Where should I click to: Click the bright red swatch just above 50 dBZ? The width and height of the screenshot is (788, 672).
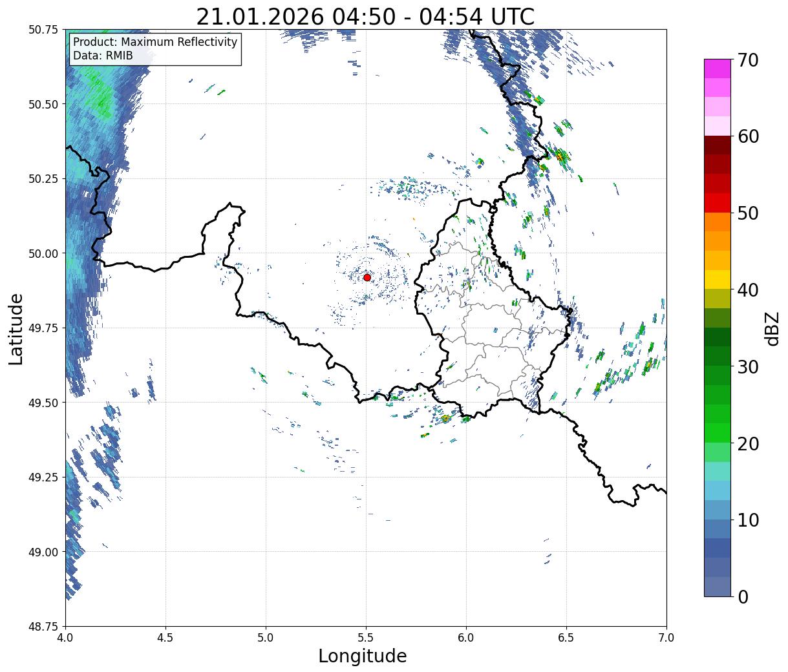click(718, 202)
